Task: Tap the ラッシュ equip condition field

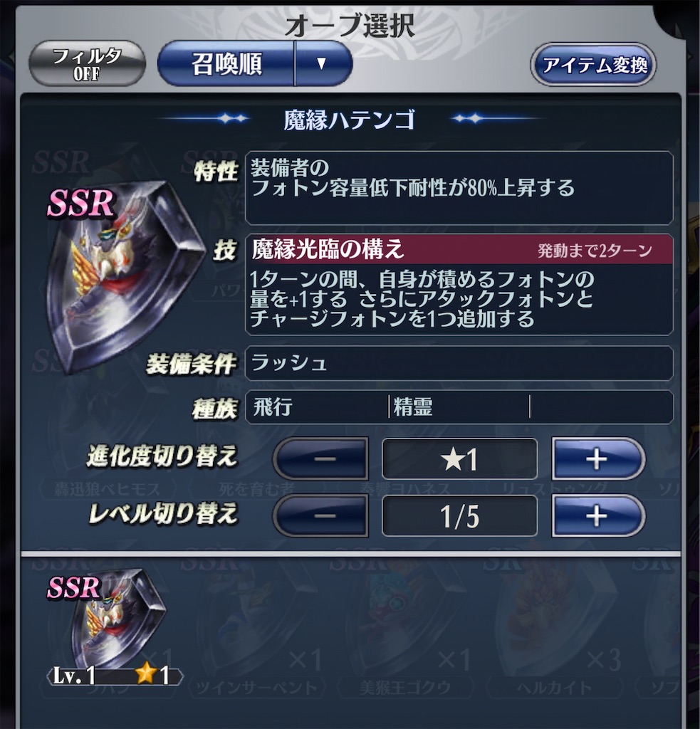Action: pos(459,363)
